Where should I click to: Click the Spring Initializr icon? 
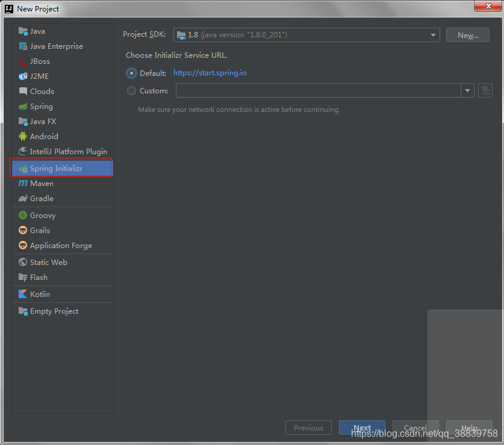click(x=23, y=169)
